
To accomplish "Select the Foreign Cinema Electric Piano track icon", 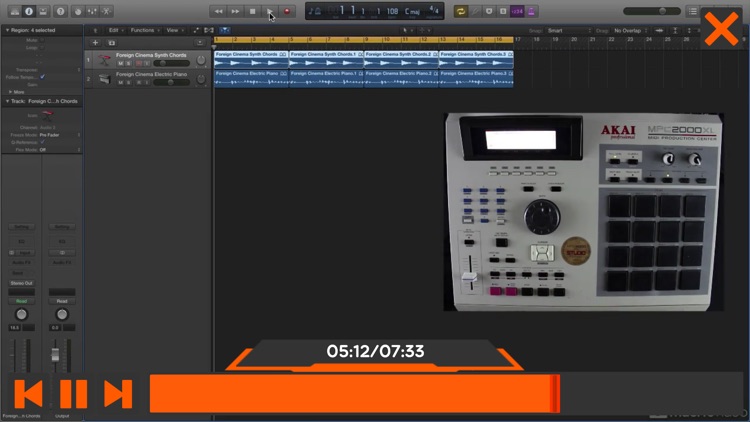I will point(104,79).
